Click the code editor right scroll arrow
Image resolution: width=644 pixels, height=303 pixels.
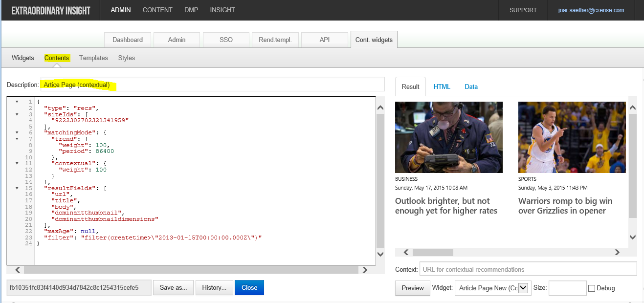(x=364, y=270)
